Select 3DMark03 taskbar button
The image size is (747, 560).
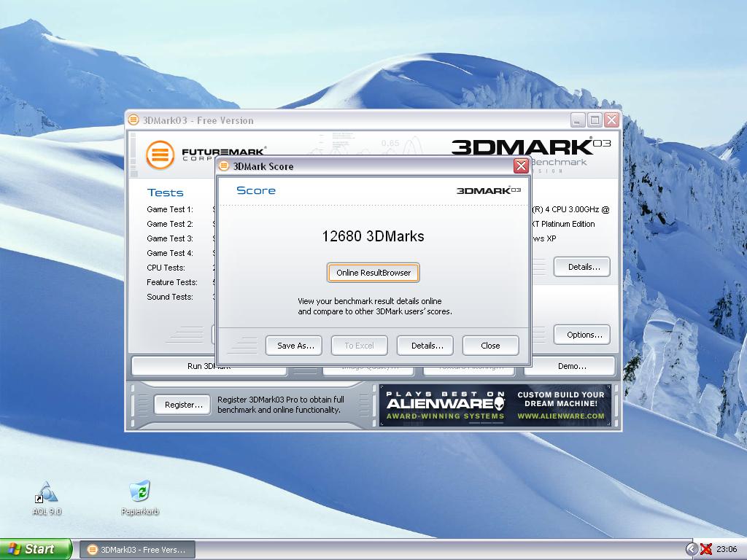tap(137, 550)
